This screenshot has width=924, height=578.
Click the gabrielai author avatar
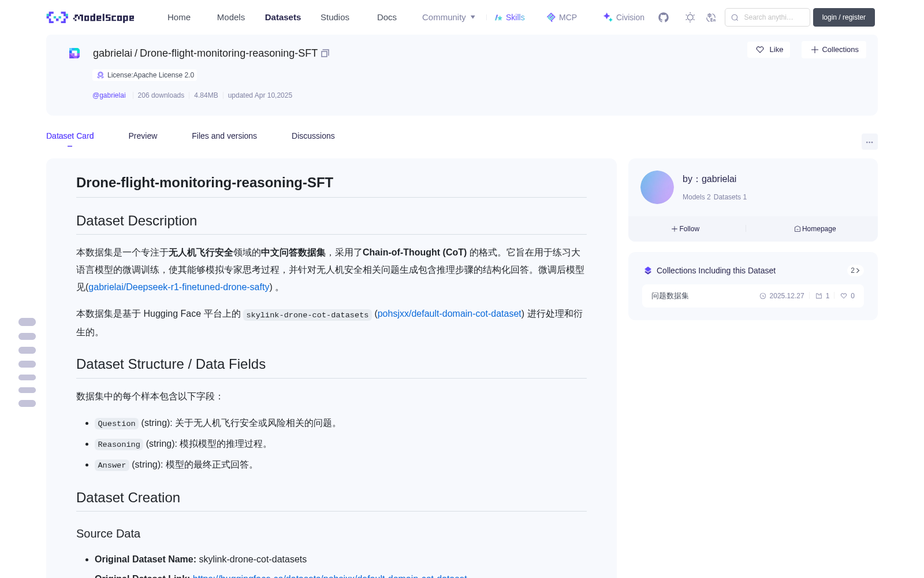[x=657, y=187]
